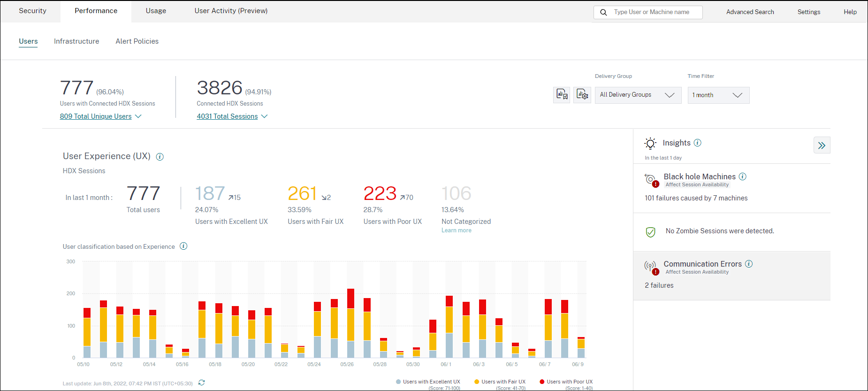868x391 pixels.
Task: Click the report settings gear icon
Action: [x=582, y=95]
